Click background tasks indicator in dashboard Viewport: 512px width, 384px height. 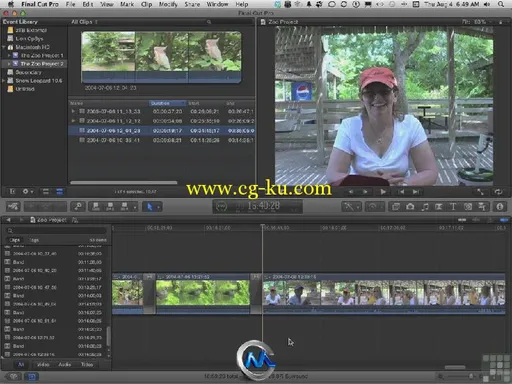click(221, 207)
